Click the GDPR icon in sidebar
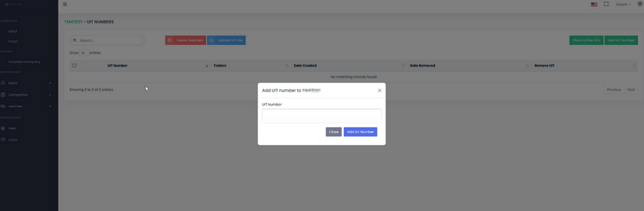The height and width of the screenshot is (211, 644). click(x=4, y=140)
